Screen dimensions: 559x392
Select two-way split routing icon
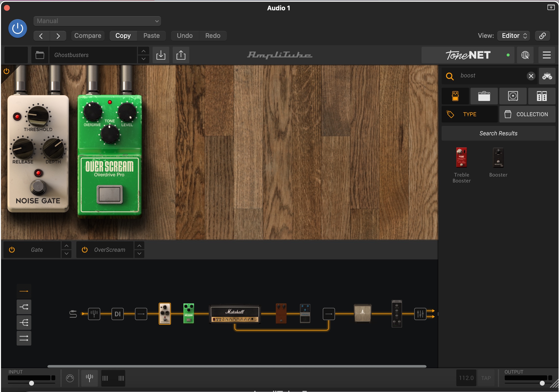[24, 307]
